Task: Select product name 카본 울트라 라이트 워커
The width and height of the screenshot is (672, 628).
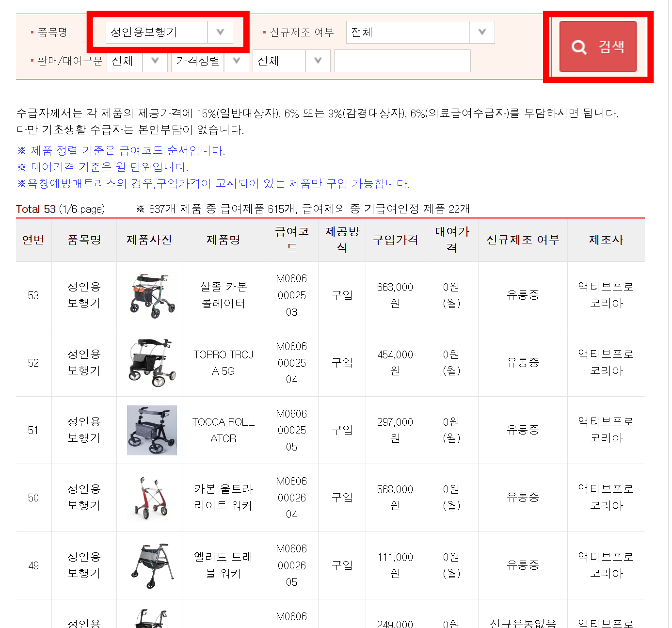Action: [x=224, y=497]
